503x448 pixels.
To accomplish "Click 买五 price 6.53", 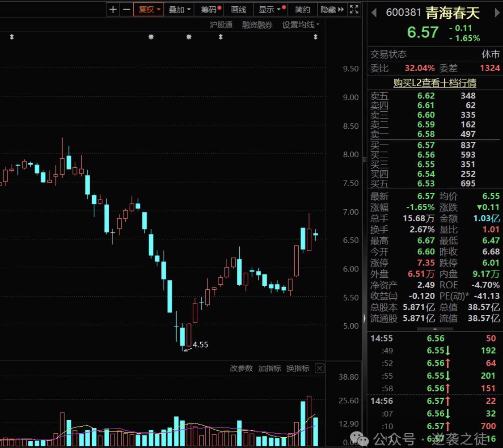I will coord(426,184).
